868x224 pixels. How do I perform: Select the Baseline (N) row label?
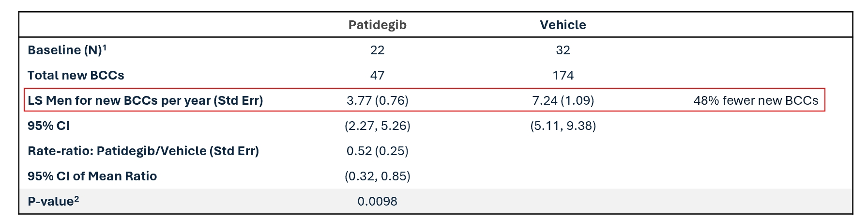(x=67, y=50)
